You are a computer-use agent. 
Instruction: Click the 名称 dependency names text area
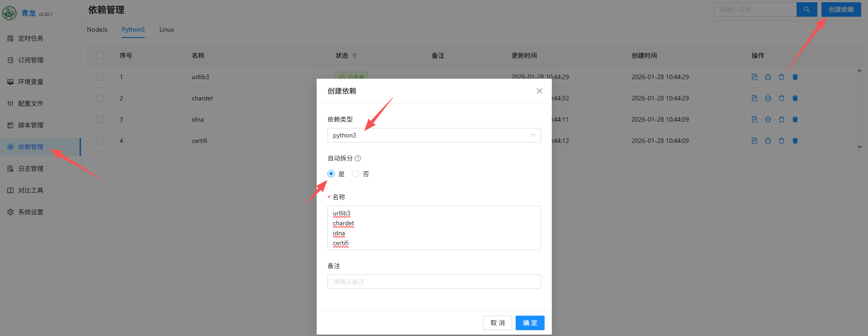click(x=434, y=228)
